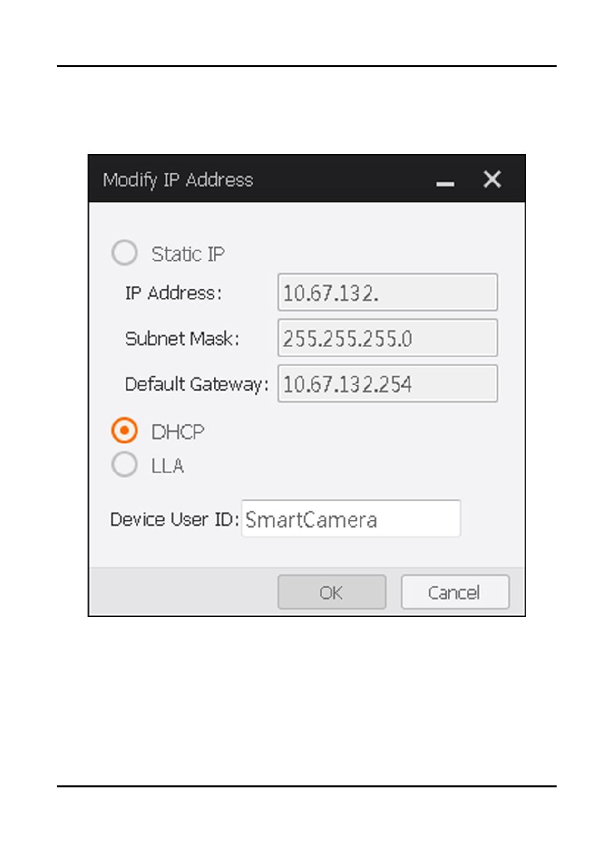Click the IP Address input field
This screenshot has width=614, height=868.
click(387, 292)
